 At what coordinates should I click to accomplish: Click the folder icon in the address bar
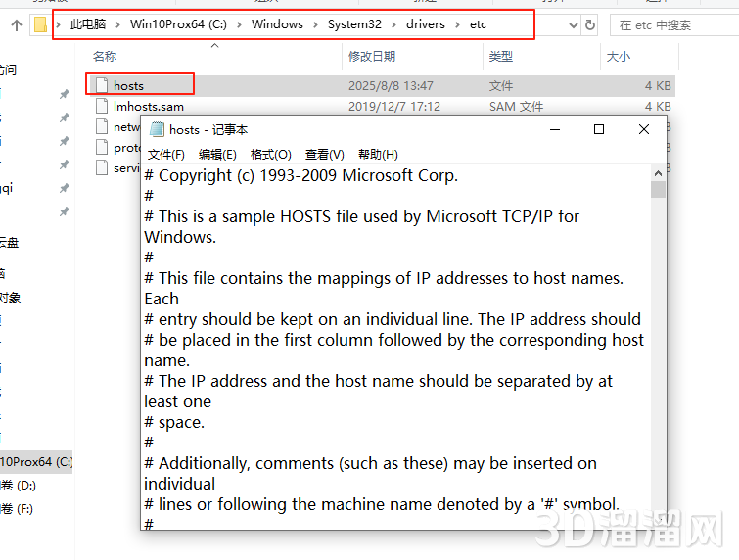[x=40, y=24]
